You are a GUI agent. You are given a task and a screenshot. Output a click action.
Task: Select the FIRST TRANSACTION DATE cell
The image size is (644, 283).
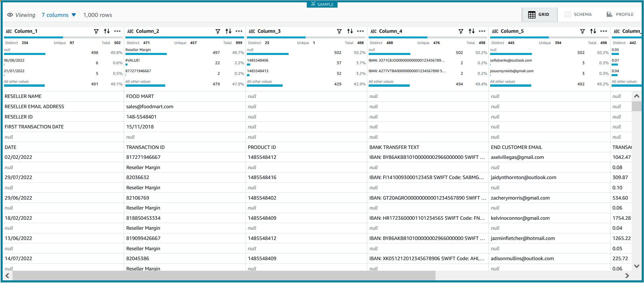(x=63, y=127)
